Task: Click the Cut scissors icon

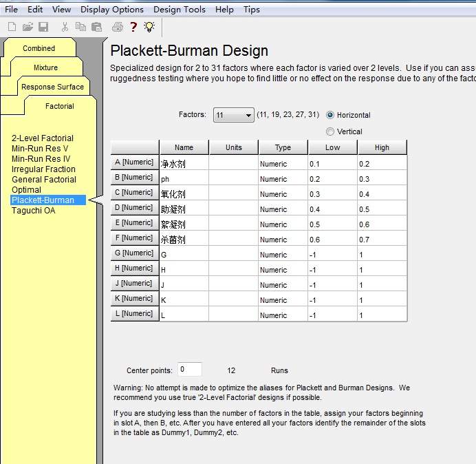Action: pos(65,27)
